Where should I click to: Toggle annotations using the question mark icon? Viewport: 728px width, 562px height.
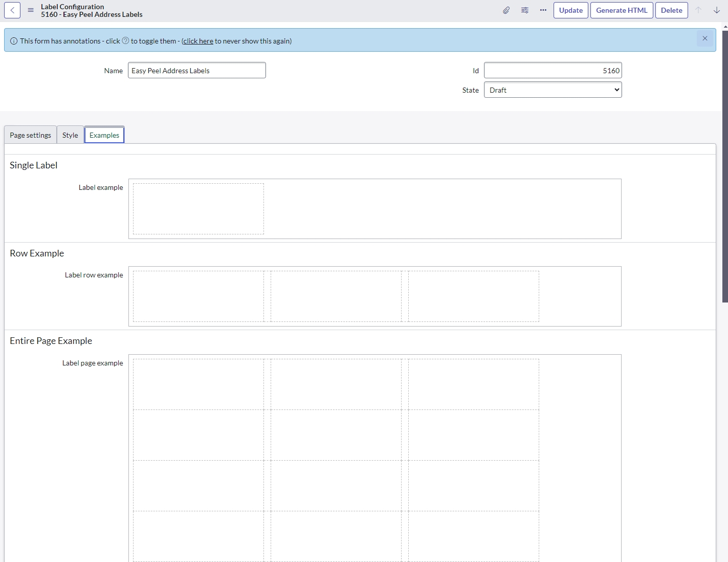coord(125,41)
